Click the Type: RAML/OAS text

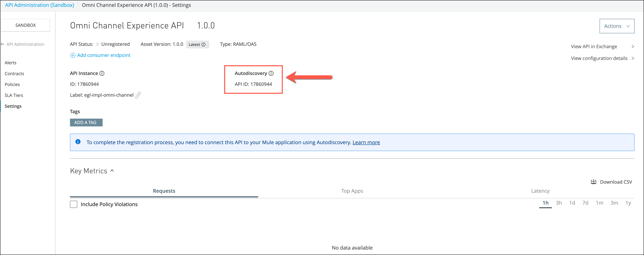pyautogui.click(x=238, y=44)
